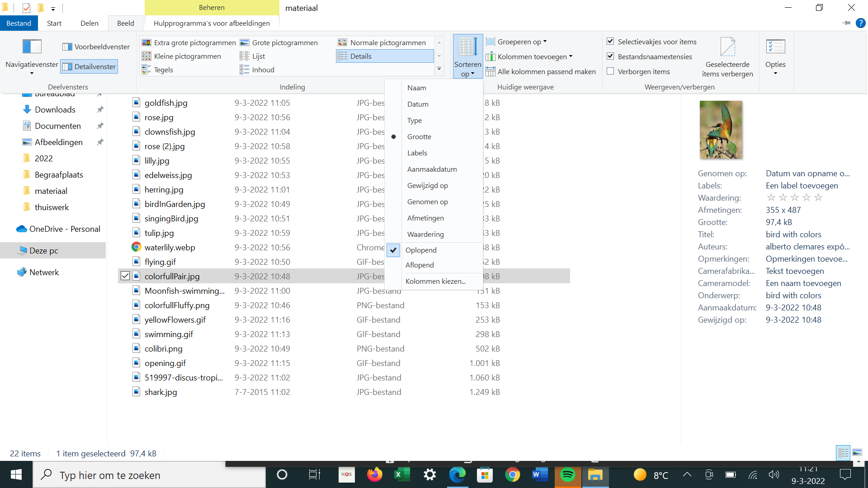Viewport: 868px width, 488px height.
Task: Enable Verborgen items checkbox
Action: click(611, 71)
